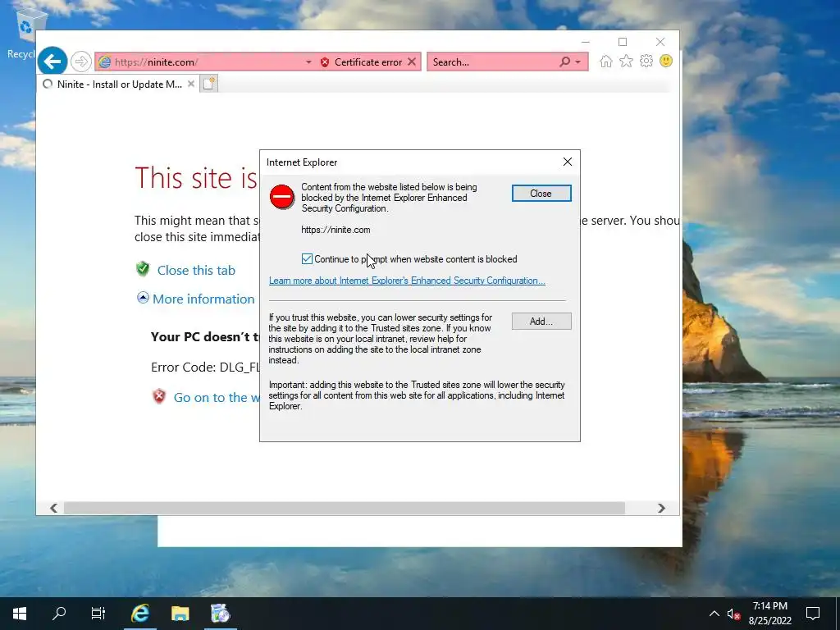
Task: Click the Stop loading X in address bar
Action: (x=412, y=62)
